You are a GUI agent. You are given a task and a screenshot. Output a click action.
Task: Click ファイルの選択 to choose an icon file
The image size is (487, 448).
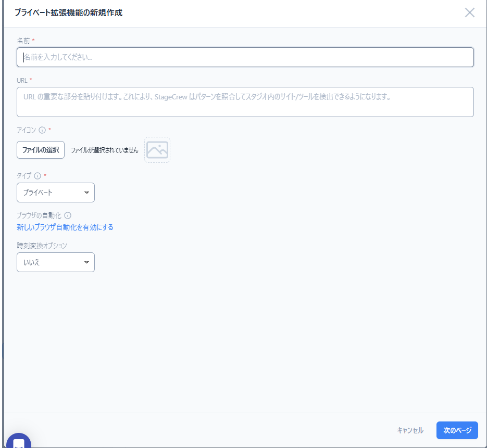(40, 149)
